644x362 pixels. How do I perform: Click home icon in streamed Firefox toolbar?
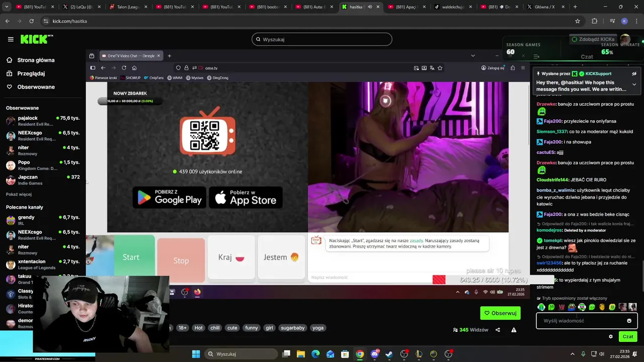(134, 68)
